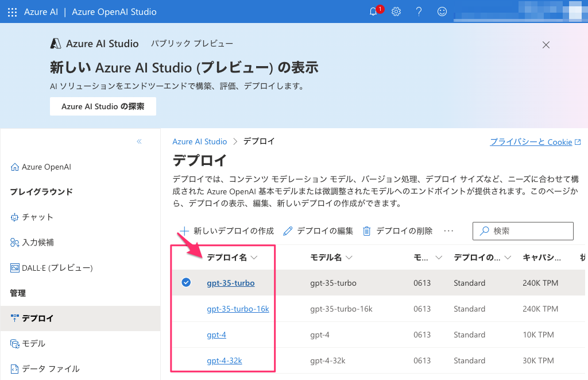This screenshot has height=380, width=588.
Task: Open feedback smiley icon
Action: (442, 11)
